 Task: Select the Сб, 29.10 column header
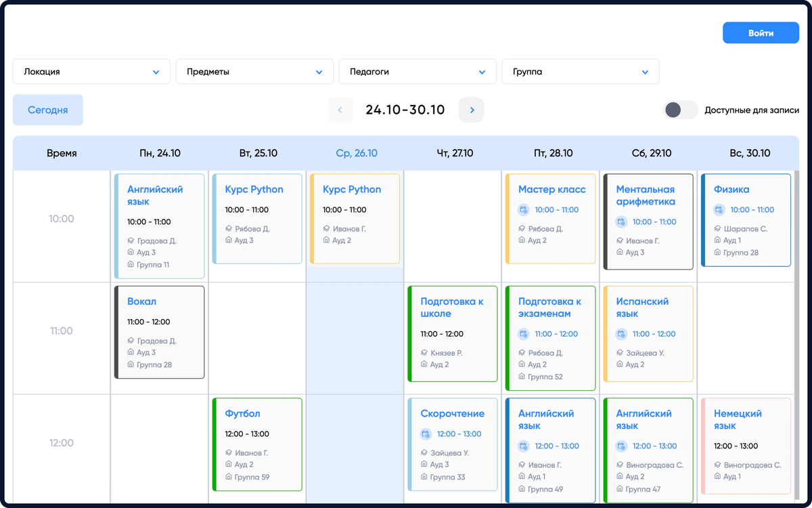click(x=652, y=153)
